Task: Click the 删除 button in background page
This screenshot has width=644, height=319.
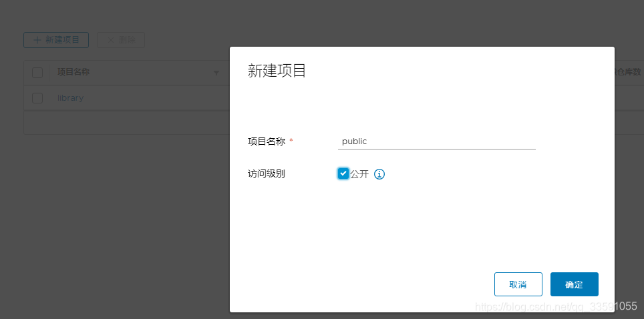Action: click(x=121, y=40)
